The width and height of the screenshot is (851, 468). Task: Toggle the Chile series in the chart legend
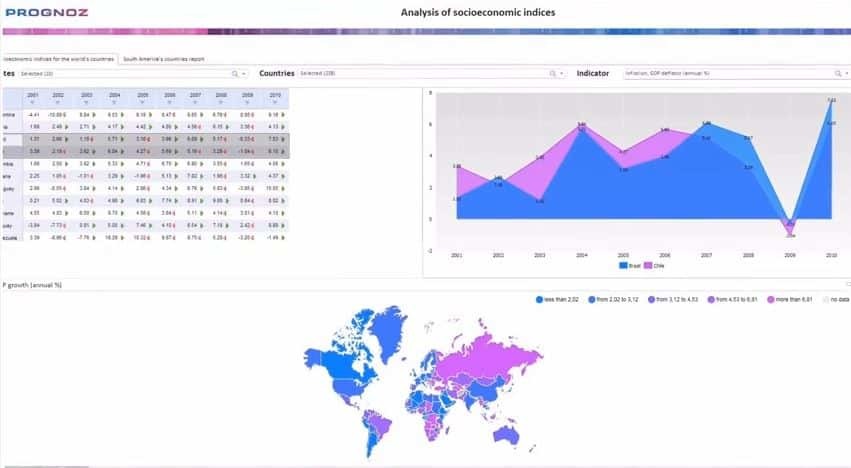652,265
